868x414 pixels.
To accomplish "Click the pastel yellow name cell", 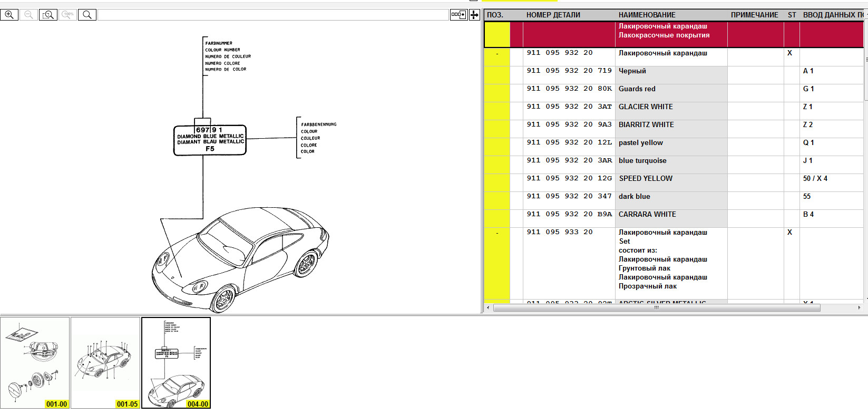I will click(x=671, y=147).
